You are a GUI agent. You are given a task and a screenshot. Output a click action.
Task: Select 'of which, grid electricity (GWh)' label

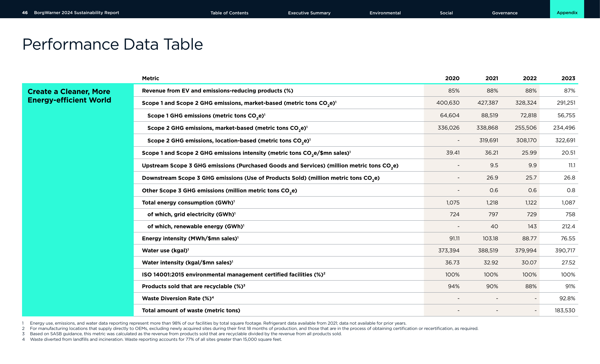(x=191, y=214)
